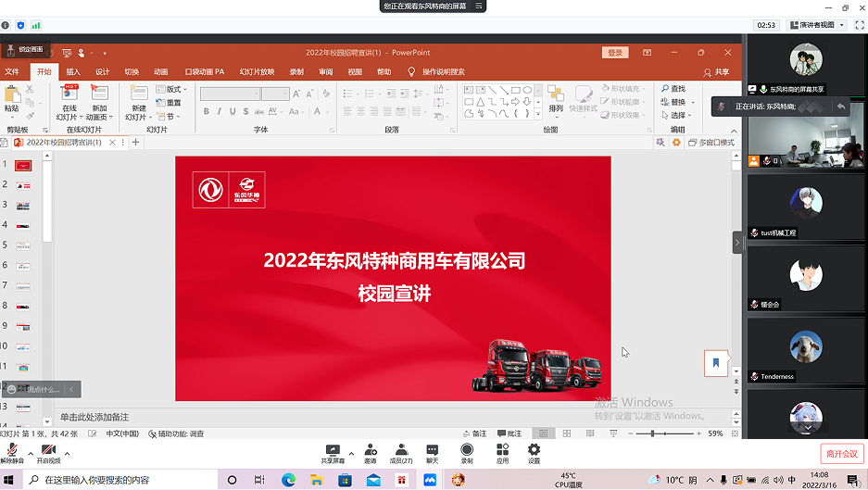
Task: Toggle Bold text formatting in ribbon
Action: [x=207, y=111]
